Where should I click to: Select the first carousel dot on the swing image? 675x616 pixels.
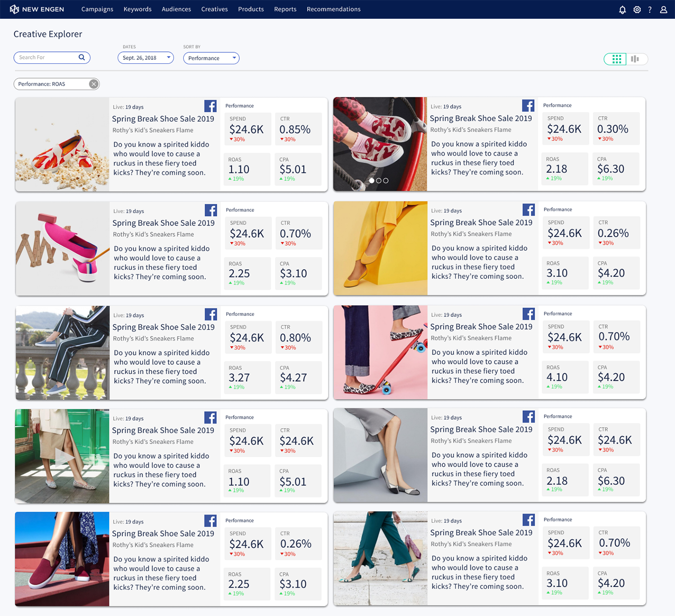(372, 181)
